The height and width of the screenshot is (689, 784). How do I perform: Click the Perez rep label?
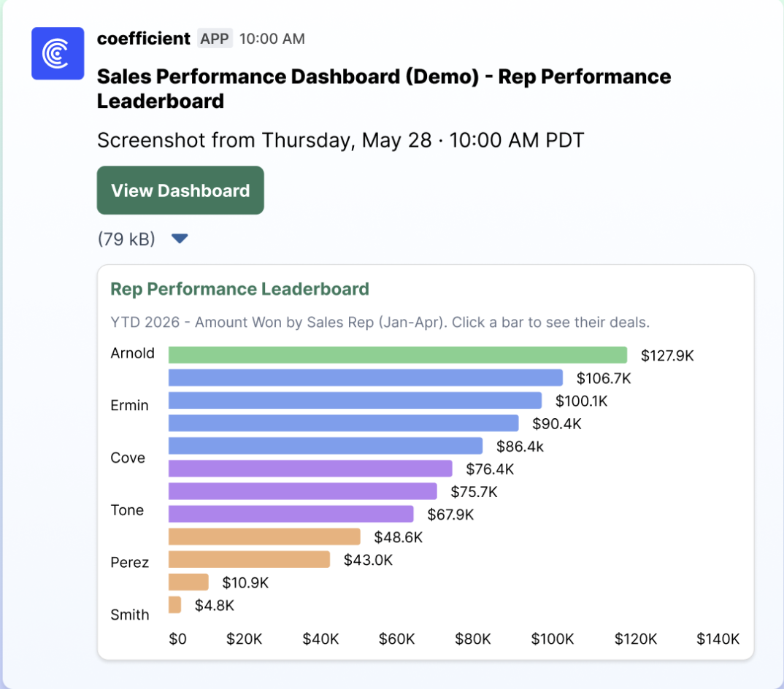pyautogui.click(x=129, y=563)
